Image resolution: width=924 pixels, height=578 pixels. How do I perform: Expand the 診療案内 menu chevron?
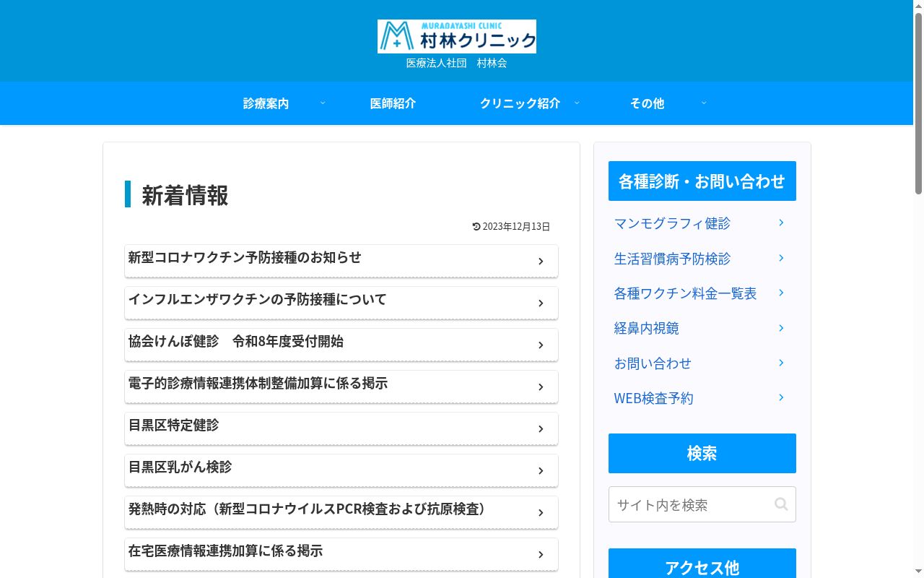[x=323, y=103]
